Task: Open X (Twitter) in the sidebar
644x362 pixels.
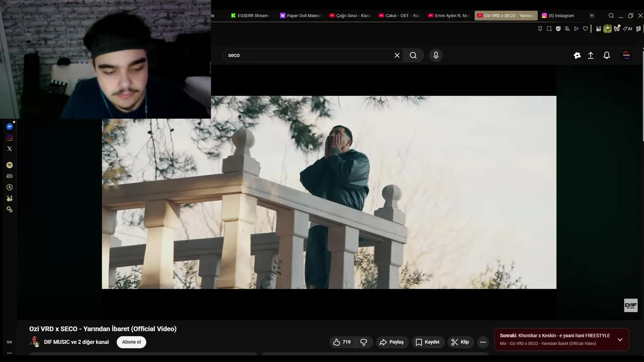Action: point(10,149)
